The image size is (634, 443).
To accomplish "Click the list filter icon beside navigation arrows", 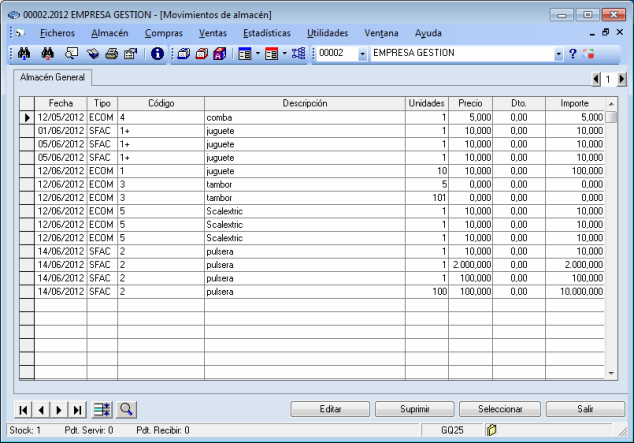I will [x=102, y=409].
